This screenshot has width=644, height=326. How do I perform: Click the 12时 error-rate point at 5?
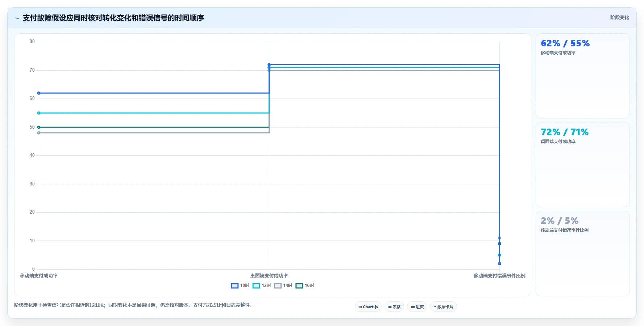pos(499,255)
